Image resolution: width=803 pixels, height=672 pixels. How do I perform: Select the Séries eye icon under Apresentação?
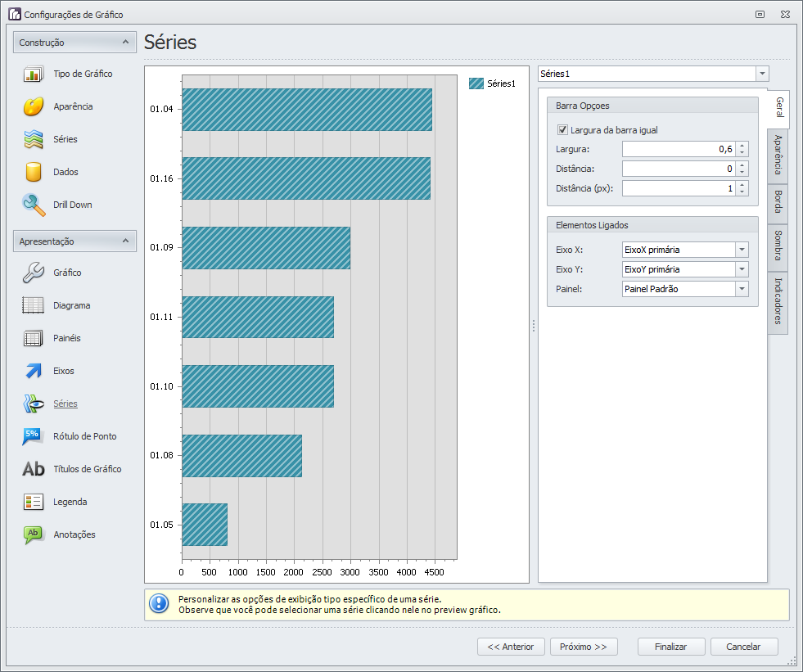pyautogui.click(x=34, y=404)
